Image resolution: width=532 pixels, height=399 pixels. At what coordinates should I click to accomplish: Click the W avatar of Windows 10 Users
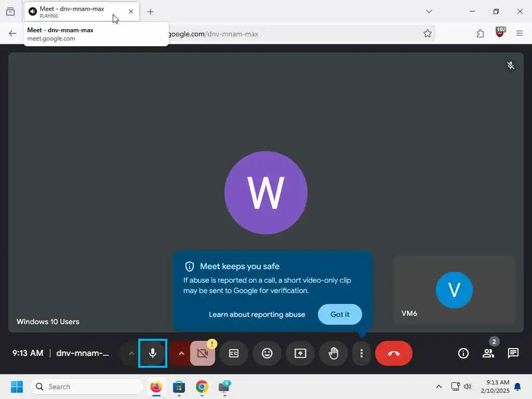click(266, 193)
